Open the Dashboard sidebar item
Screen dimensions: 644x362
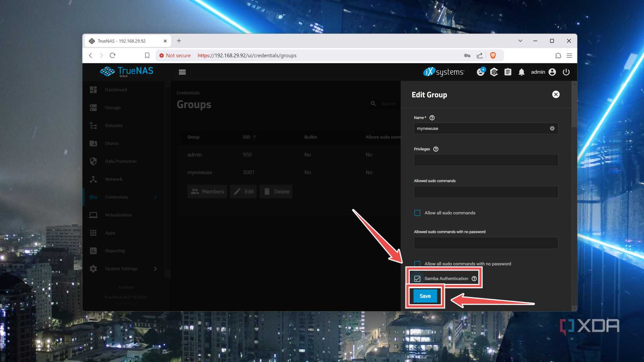click(116, 90)
